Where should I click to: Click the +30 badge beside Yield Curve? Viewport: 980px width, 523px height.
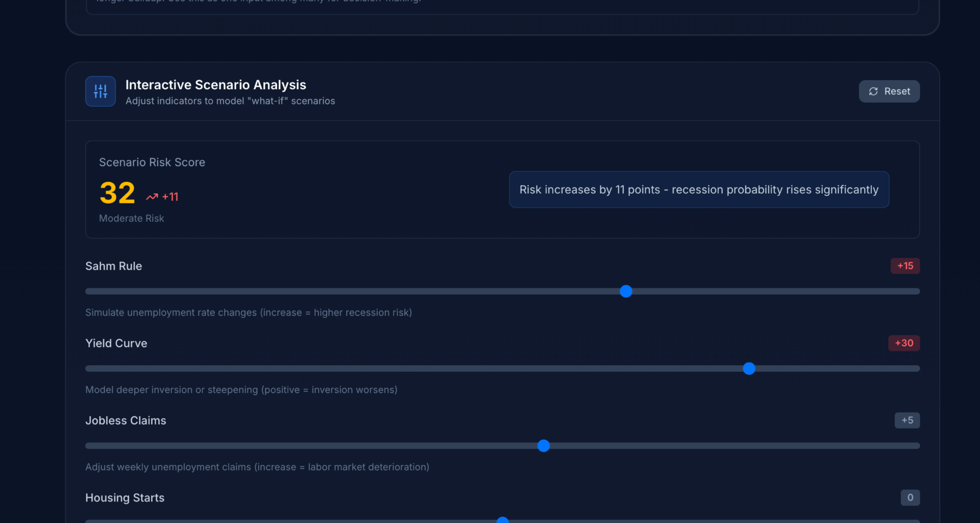tap(903, 343)
